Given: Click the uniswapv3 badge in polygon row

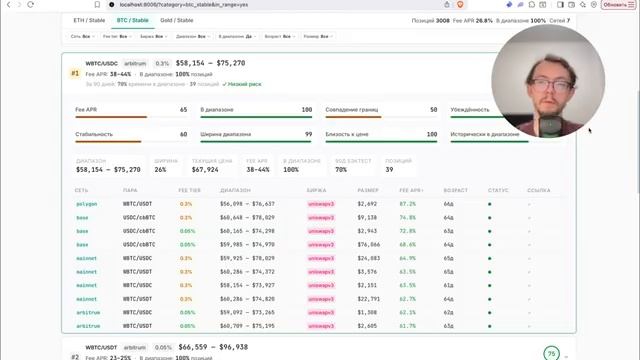Looking at the screenshot, I should click(321, 204).
